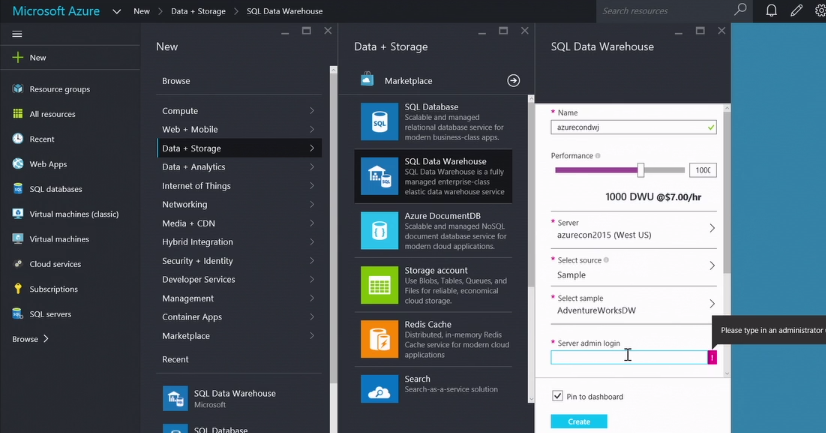
Task: Click the Search service icon
Action: 379,388
